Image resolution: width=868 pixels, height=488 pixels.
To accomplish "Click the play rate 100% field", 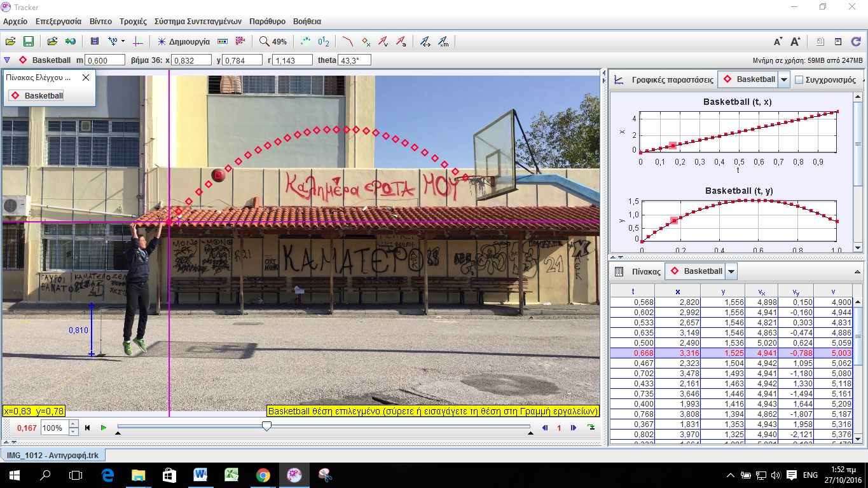I will click(x=54, y=428).
